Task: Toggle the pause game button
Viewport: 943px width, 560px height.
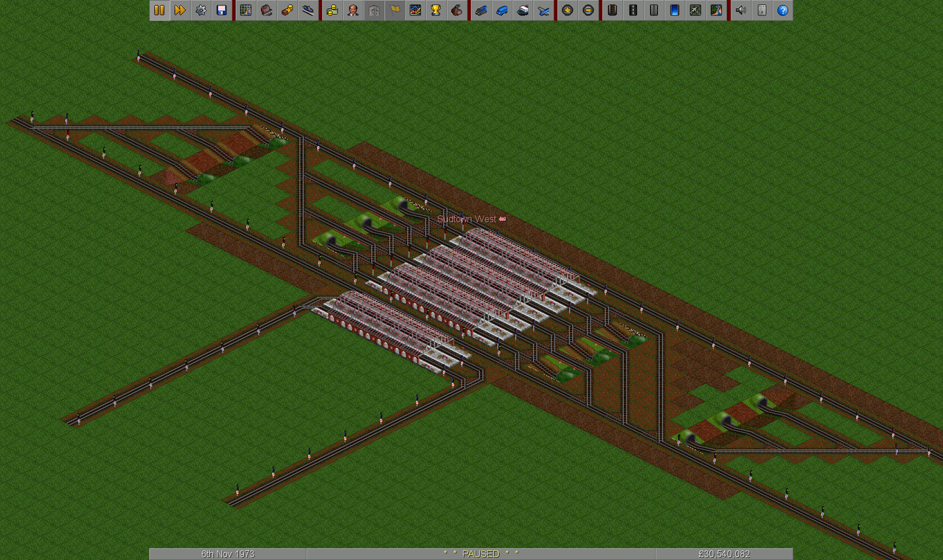Action: point(159,10)
